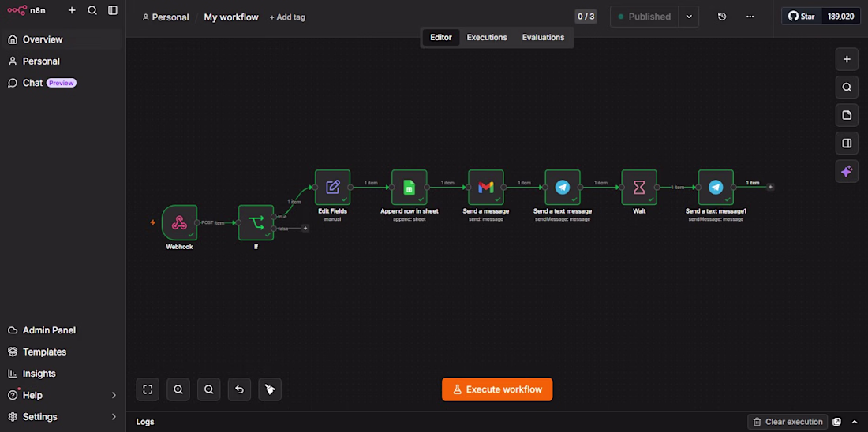The height and width of the screenshot is (432, 868).
Task: Execute the workflow
Action: [497, 389]
